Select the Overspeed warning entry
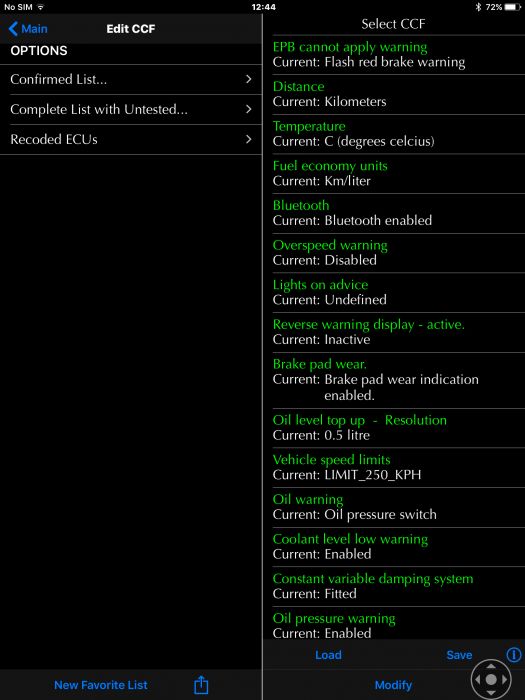The image size is (525, 700). [399, 253]
